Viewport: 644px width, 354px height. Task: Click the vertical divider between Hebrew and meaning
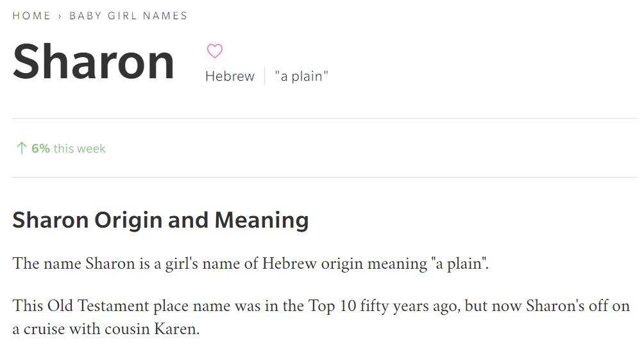pyautogui.click(x=264, y=76)
